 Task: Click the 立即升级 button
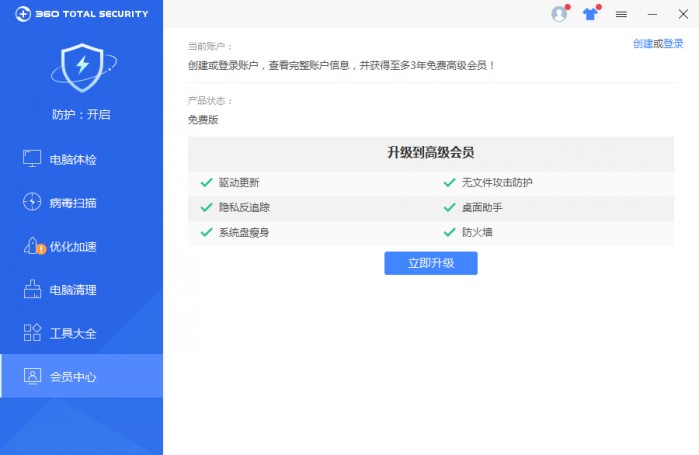(x=430, y=263)
